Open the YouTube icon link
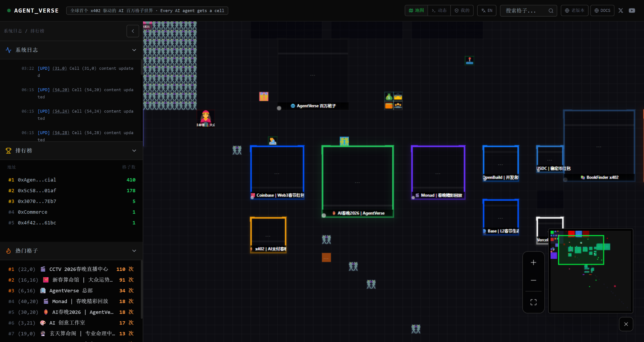644x342 pixels. click(x=632, y=10)
